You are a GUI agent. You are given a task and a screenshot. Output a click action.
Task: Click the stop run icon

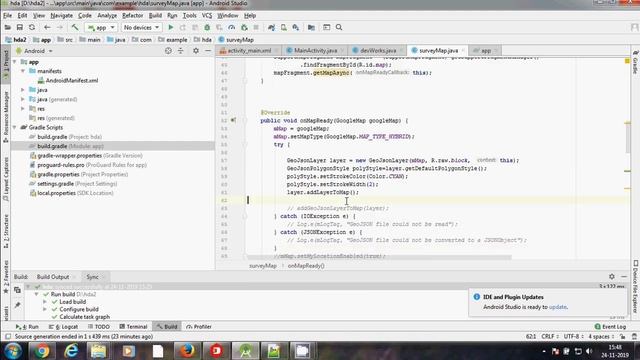[256, 27]
